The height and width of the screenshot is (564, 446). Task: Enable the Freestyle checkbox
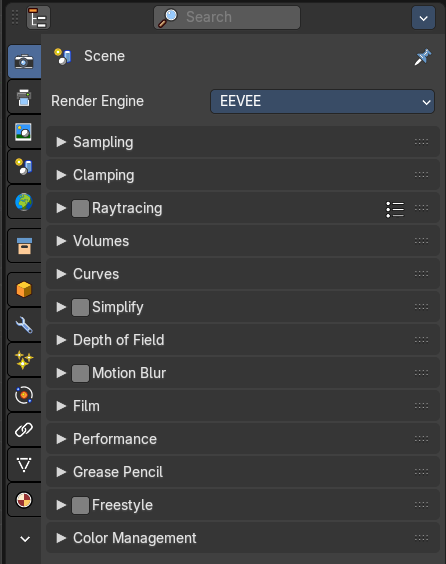(81, 505)
